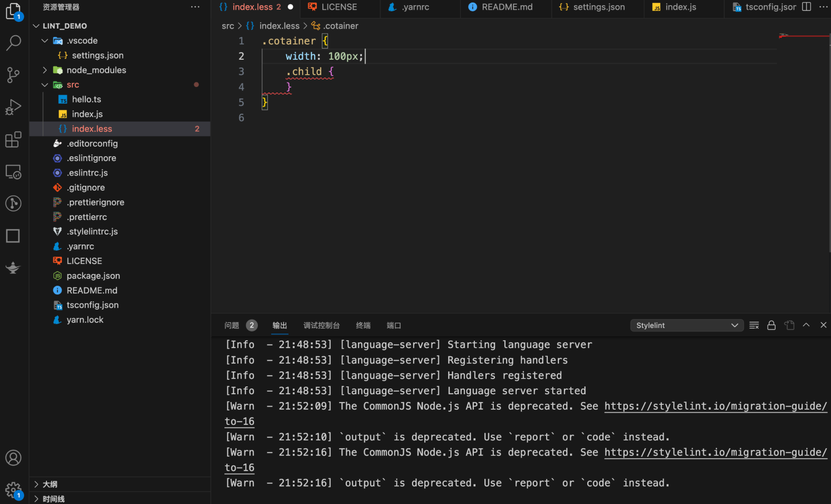This screenshot has width=831, height=504.
Task: Click the .cotainer breadcrumb segment
Action: coord(335,26)
